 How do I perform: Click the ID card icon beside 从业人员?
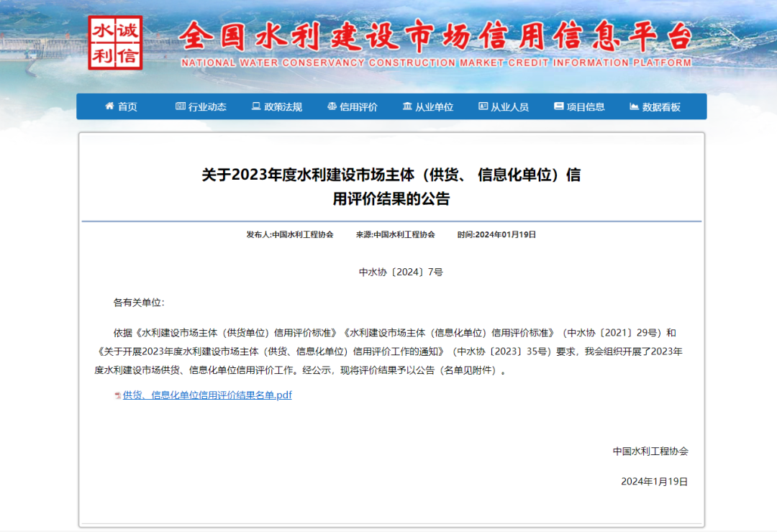[x=483, y=106]
